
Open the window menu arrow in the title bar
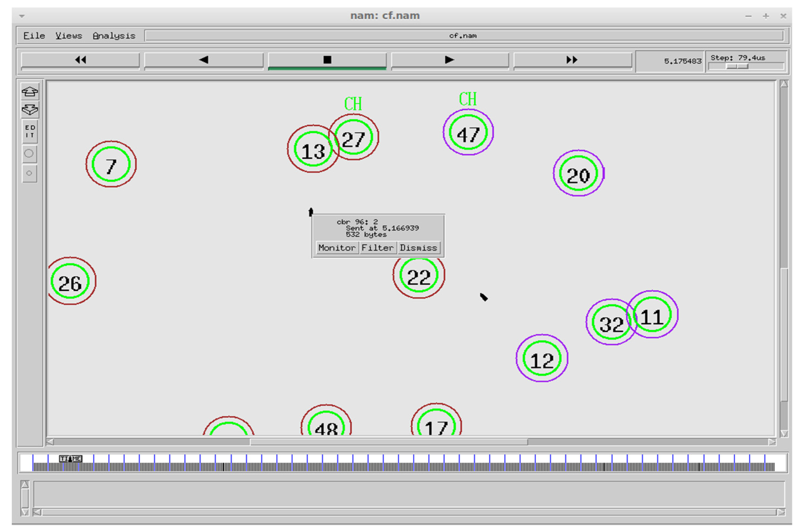click(22, 16)
